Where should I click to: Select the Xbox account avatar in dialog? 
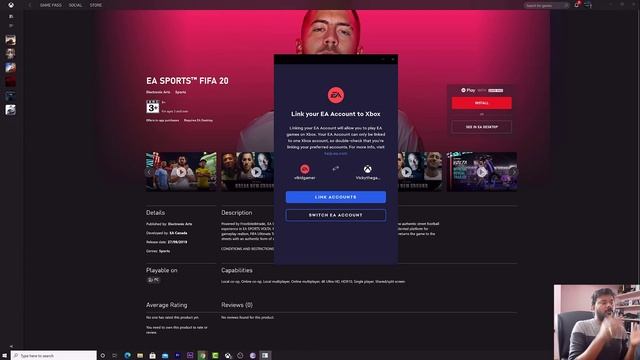[367, 169]
